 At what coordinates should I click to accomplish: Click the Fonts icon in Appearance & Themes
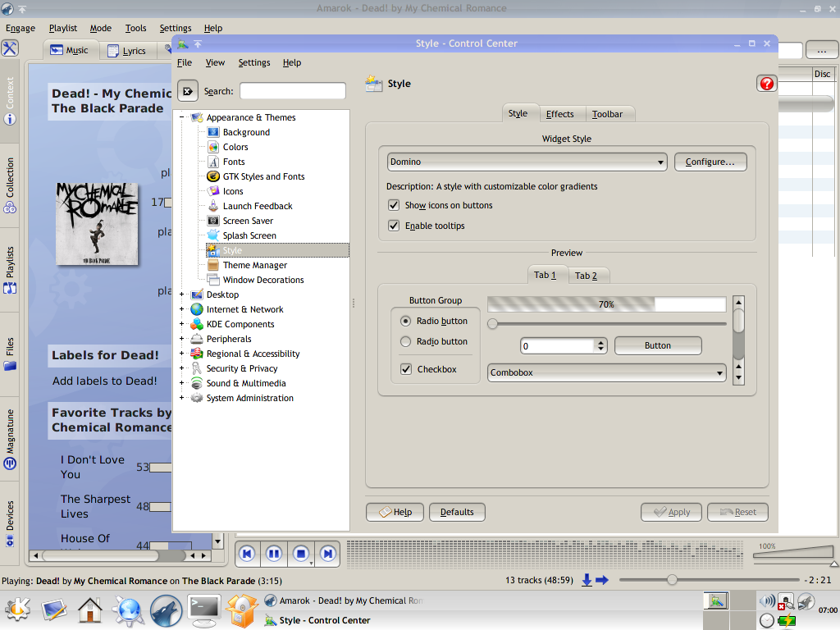click(213, 162)
